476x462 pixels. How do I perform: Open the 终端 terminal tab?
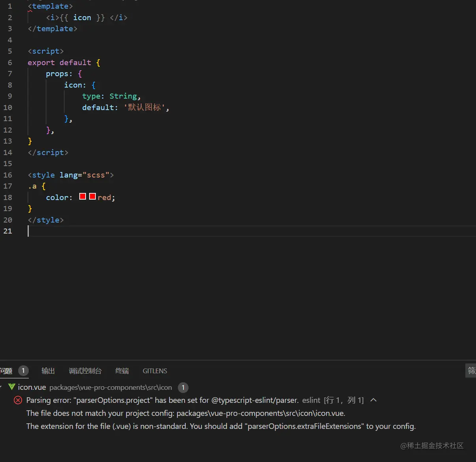point(122,371)
